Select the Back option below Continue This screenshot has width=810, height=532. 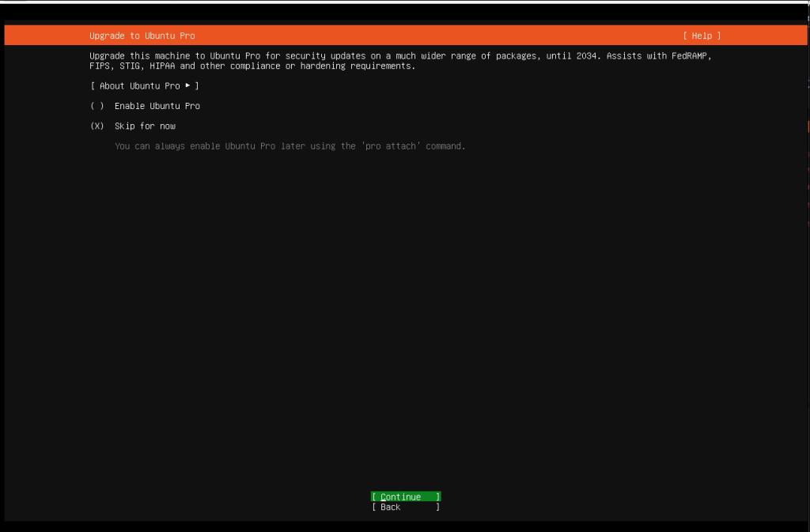[405, 507]
